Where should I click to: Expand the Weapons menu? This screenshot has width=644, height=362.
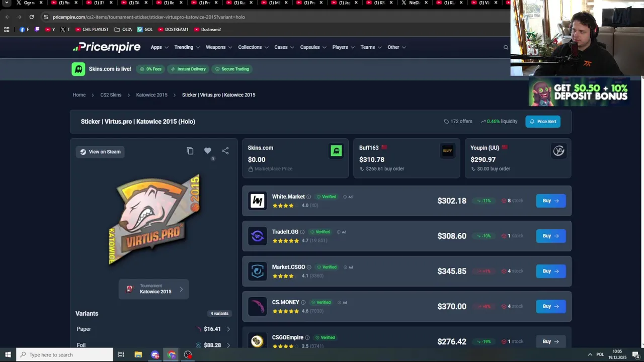point(219,47)
